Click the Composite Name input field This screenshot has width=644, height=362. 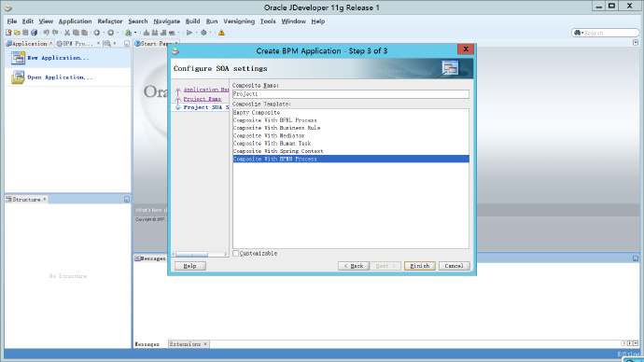pyautogui.click(x=351, y=94)
